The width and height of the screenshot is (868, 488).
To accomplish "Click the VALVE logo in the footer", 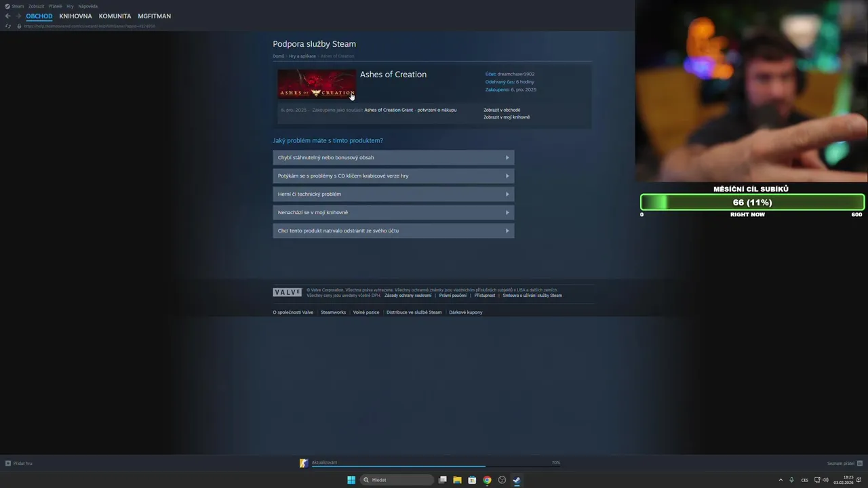I will 287,292.
